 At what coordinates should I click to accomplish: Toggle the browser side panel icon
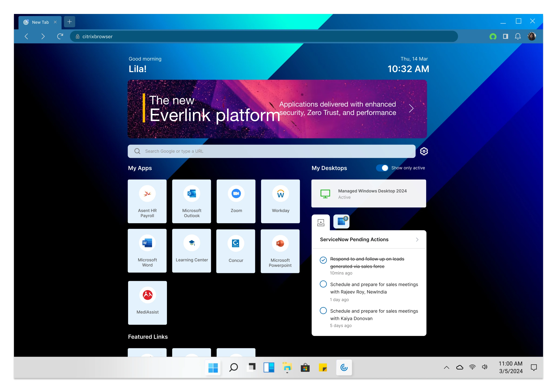pyautogui.click(x=505, y=36)
